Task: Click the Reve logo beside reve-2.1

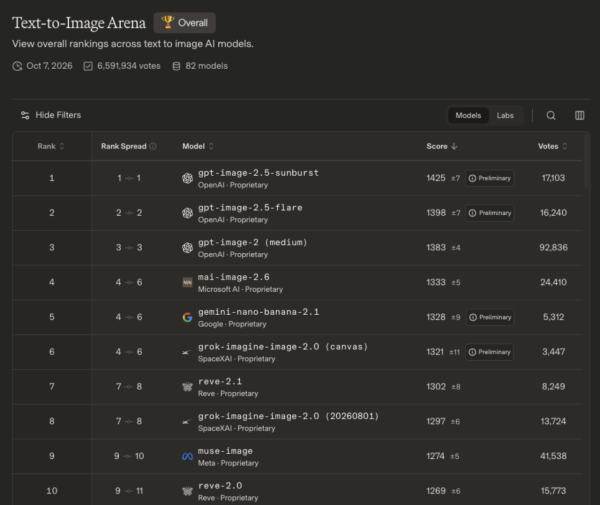Action: [x=187, y=387]
